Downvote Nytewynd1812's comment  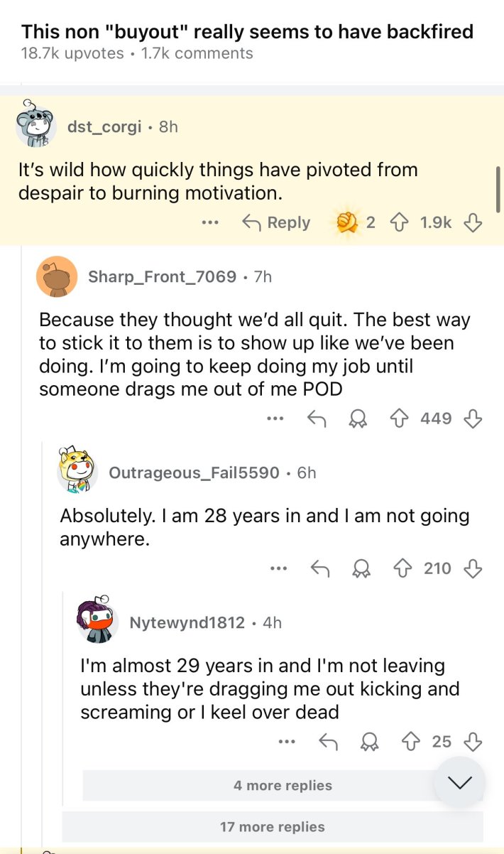[x=473, y=742]
